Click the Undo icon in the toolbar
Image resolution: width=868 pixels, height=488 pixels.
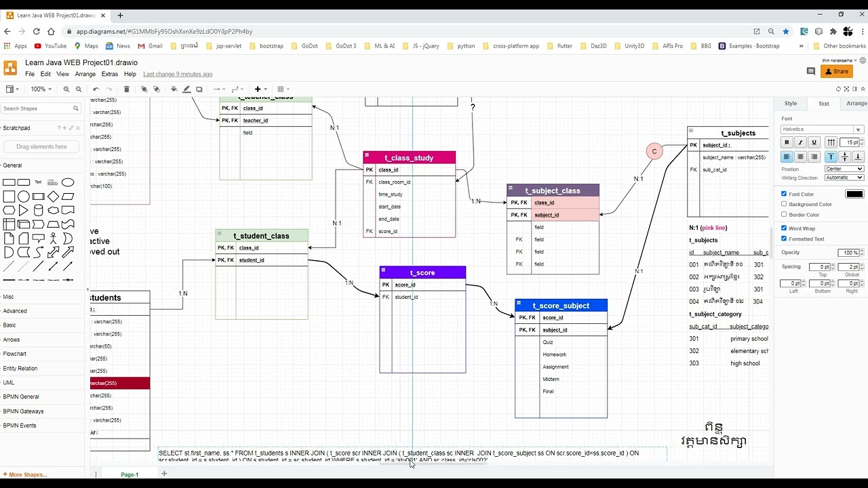click(x=96, y=89)
